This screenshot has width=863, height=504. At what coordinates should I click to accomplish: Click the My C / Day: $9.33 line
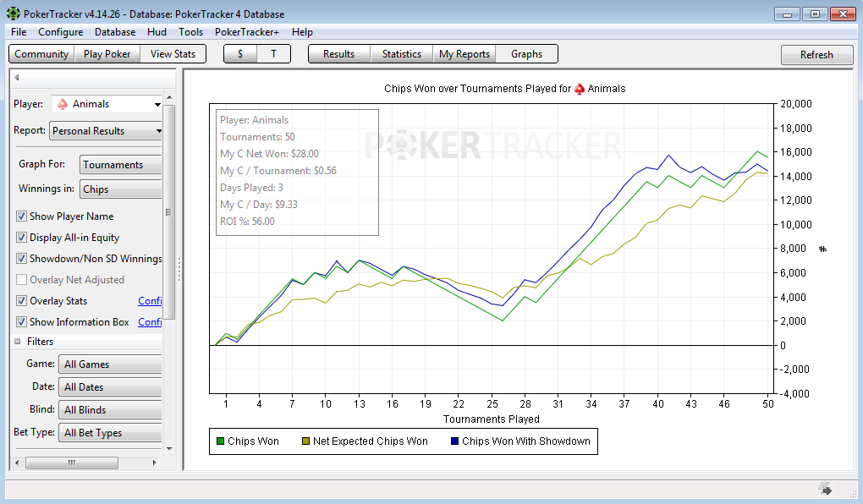pyautogui.click(x=259, y=205)
